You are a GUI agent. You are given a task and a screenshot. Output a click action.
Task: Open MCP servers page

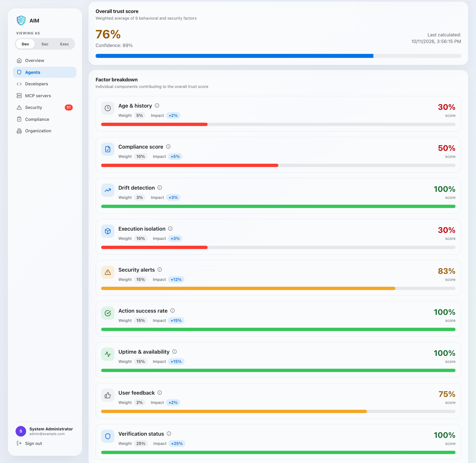click(x=45, y=96)
